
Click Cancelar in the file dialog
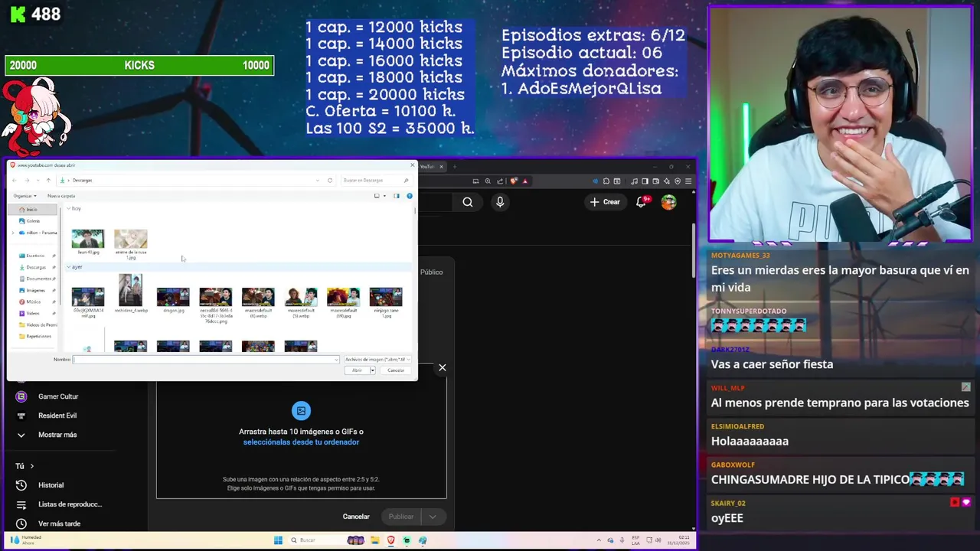[x=396, y=370]
